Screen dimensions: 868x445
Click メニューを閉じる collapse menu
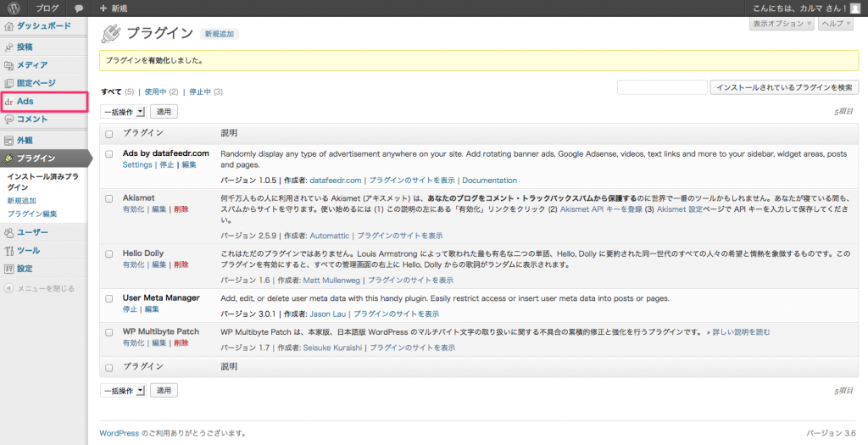point(46,288)
